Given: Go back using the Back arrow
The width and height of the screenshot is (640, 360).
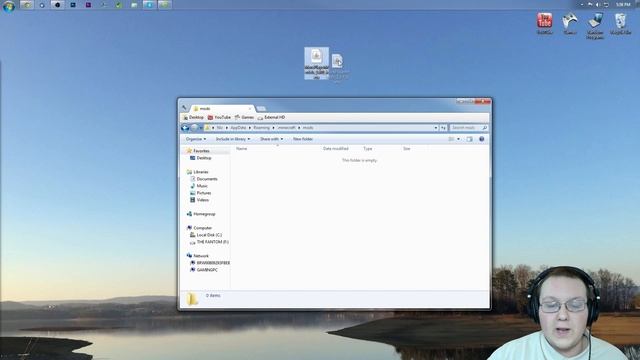Looking at the screenshot, I should pyautogui.click(x=185, y=128).
